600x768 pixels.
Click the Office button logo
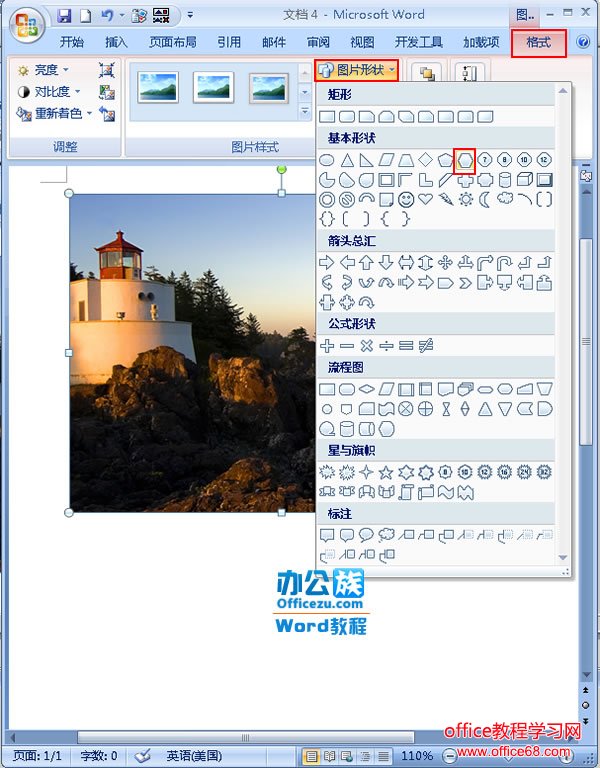[x=26, y=25]
